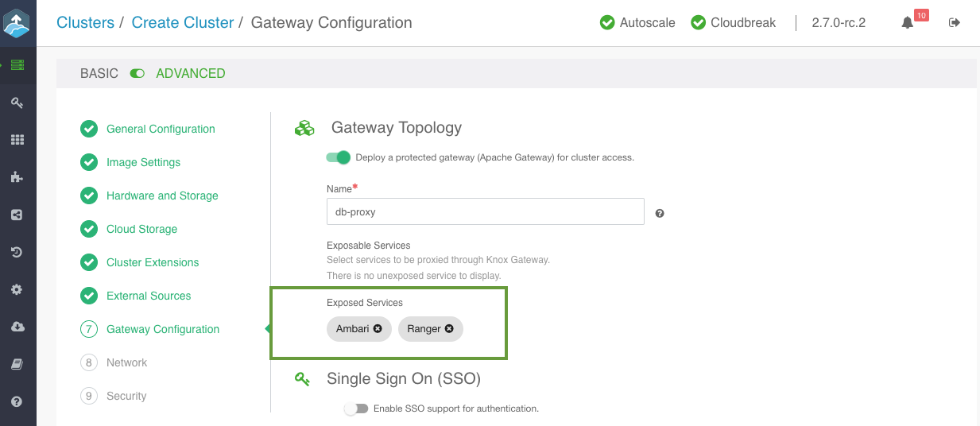Toggle the Basic/Advanced mode switch
Image resolution: width=980 pixels, height=426 pixels.
click(x=138, y=73)
